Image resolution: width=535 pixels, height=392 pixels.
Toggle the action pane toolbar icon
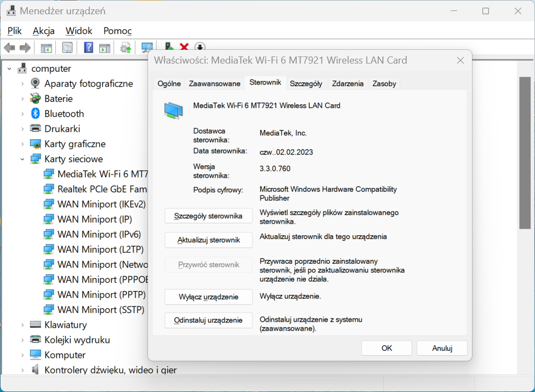pos(104,48)
